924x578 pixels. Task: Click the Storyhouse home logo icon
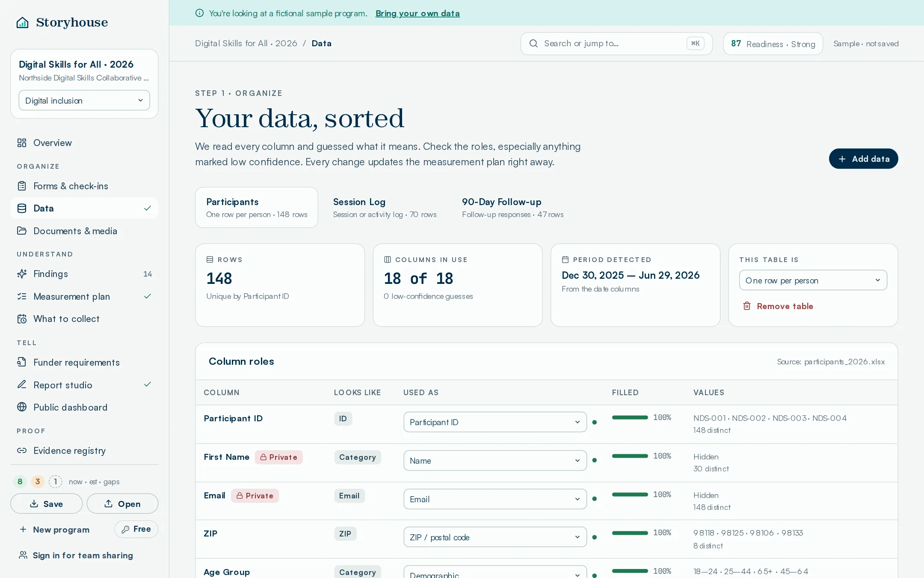point(22,22)
